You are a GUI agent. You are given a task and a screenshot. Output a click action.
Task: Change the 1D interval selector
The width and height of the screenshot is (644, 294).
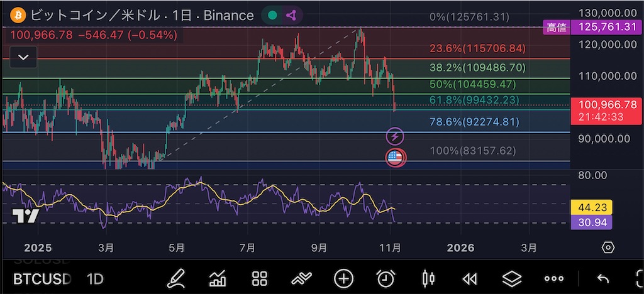tap(95, 280)
